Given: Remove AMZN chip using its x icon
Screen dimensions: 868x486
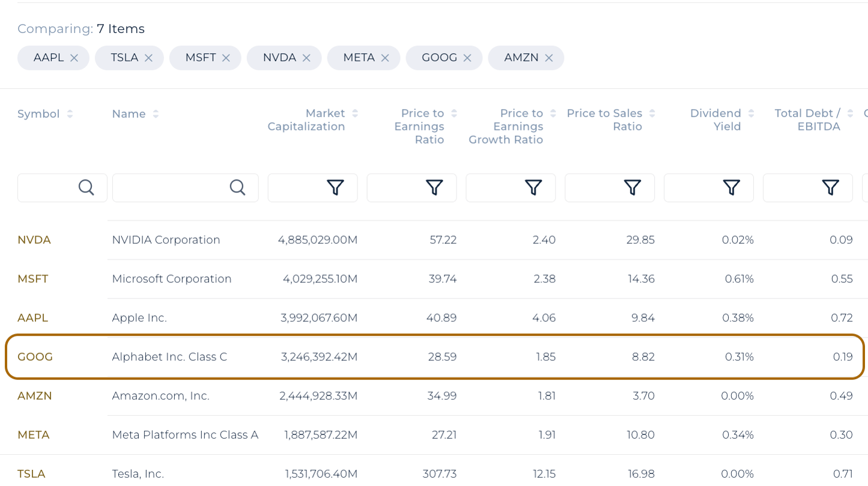Looking at the screenshot, I should tap(548, 58).
